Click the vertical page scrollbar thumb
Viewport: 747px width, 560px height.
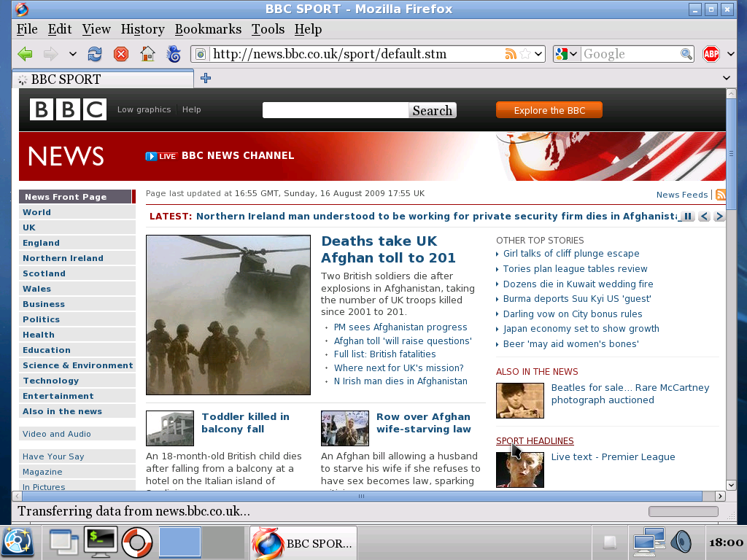click(x=731, y=153)
